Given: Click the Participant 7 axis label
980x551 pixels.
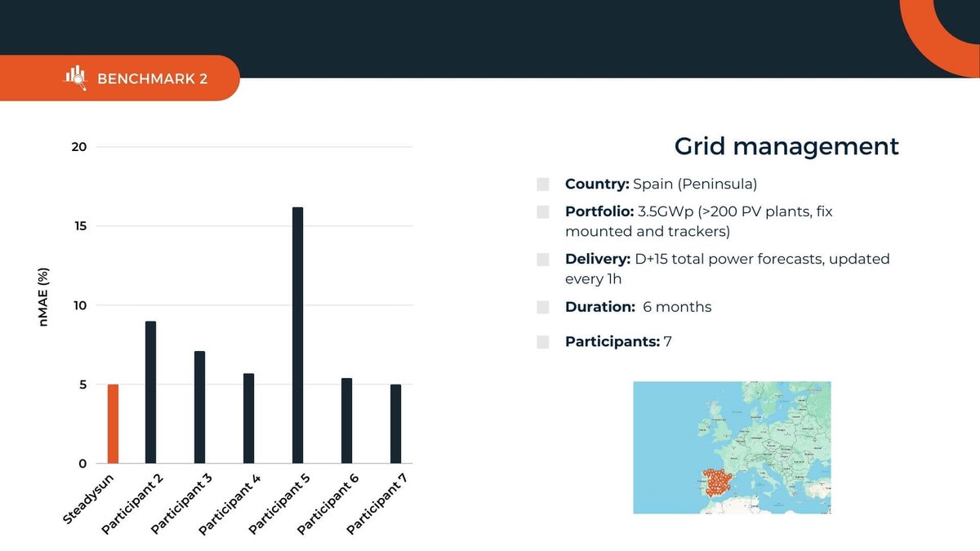Looking at the screenshot, I should tap(377, 504).
